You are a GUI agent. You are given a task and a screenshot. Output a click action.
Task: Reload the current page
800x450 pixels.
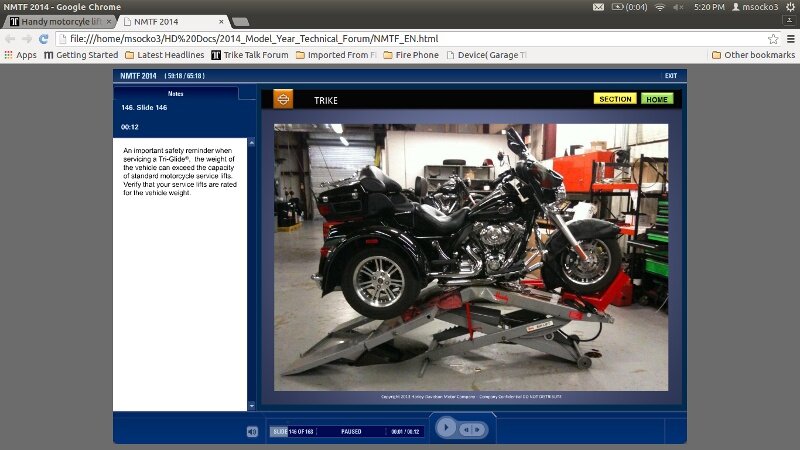[x=44, y=39]
